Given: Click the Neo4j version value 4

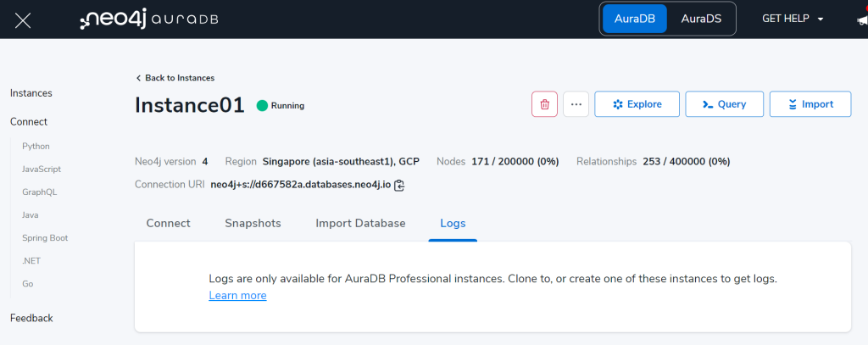Looking at the screenshot, I should tap(205, 162).
